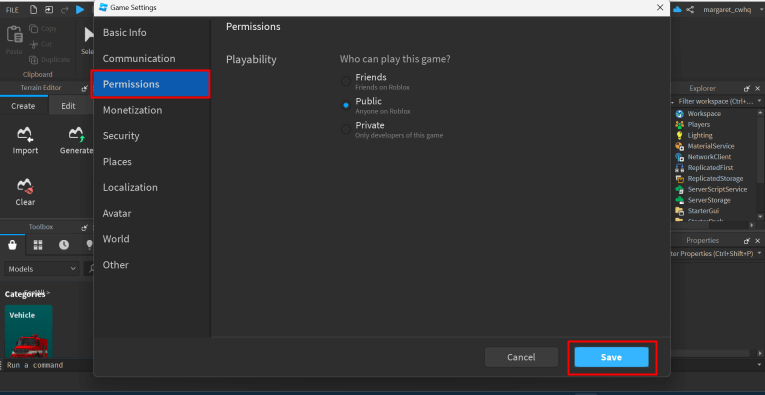Click the Copy icon in Clipboard group

(34, 29)
